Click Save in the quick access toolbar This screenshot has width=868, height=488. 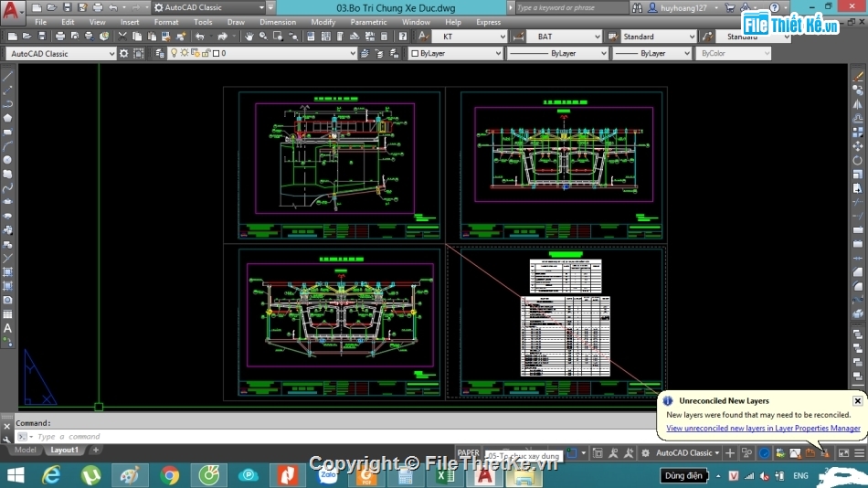pyautogui.click(x=67, y=7)
